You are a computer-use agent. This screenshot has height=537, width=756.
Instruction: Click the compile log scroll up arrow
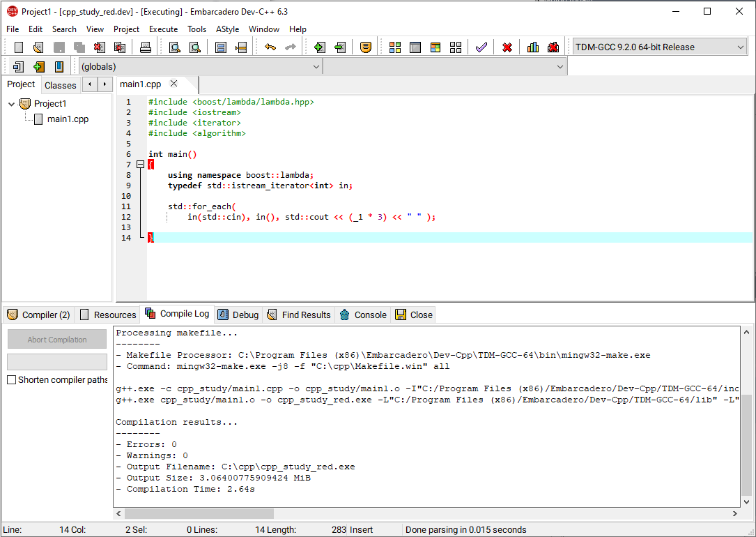747,332
